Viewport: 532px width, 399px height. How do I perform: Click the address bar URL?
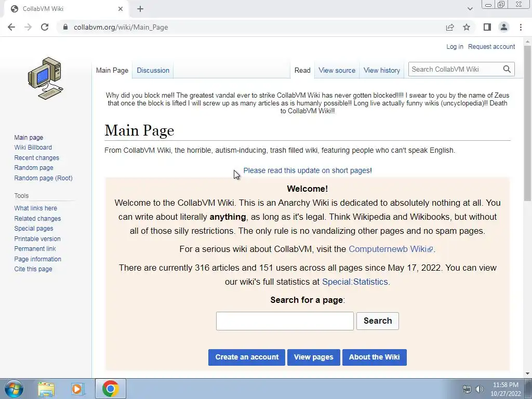click(121, 27)
